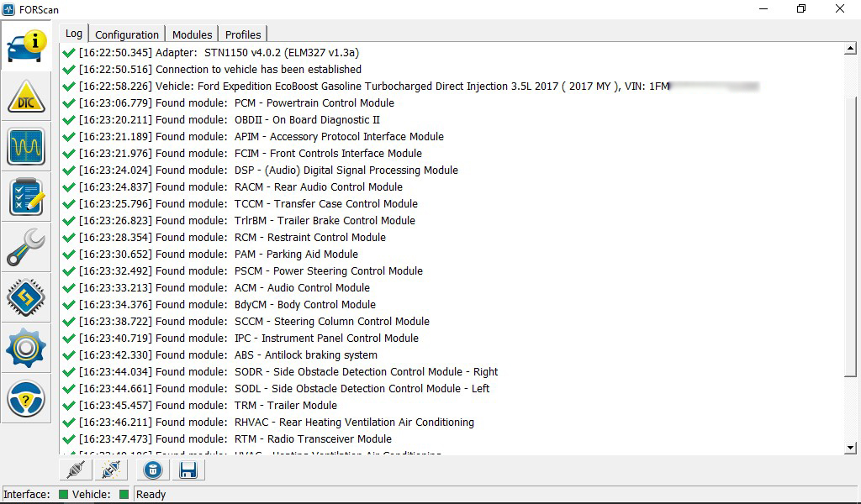Select the 'SCCM - Steering Column Control Module' line
Screen dimensions: 861x504
click(246, 322)
